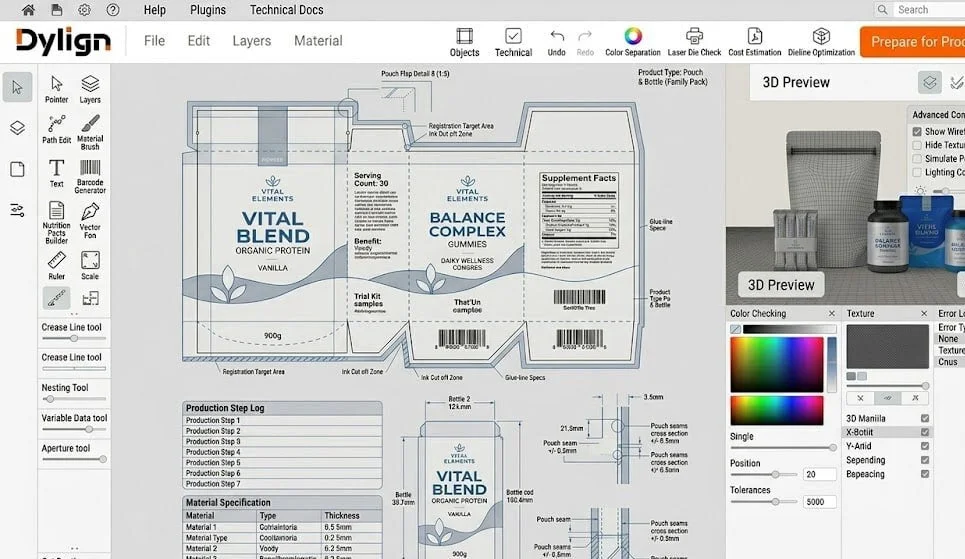This screenshot has width=965, height=559.
Task: Select the Vector Fon pen tool
Action: pyautogui.click(x=90, y=220)
